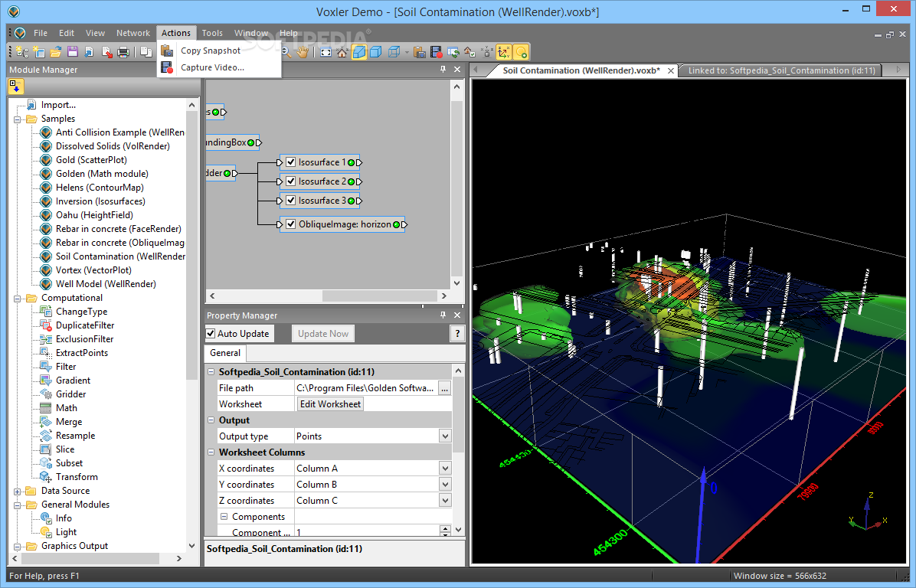Pin the Property Manager panel
The image size is (916, 588).
(443, 315)
